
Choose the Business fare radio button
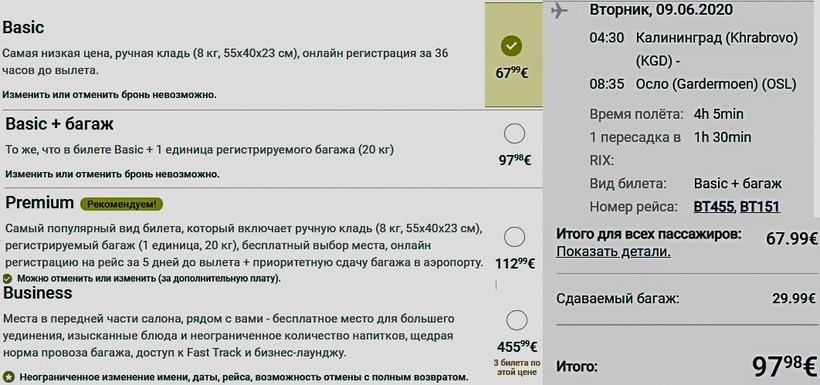(517, 320)
